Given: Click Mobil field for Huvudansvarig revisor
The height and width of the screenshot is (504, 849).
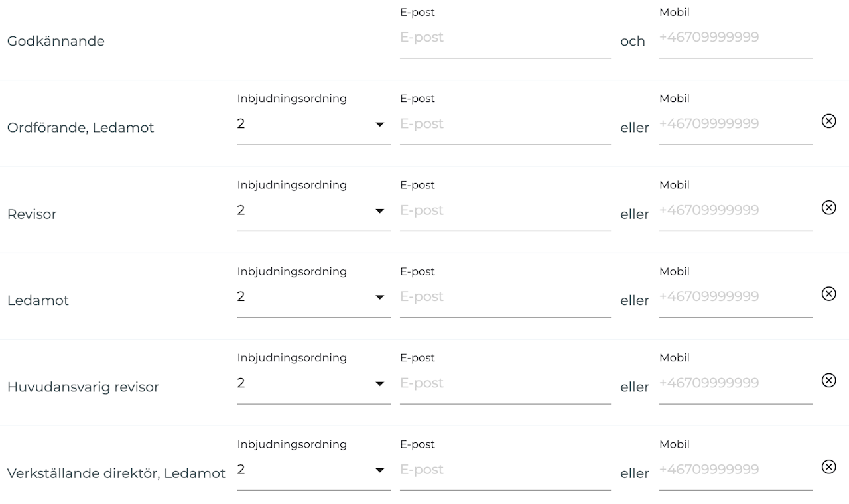Looking at the screenshot, I should point(735,383).
